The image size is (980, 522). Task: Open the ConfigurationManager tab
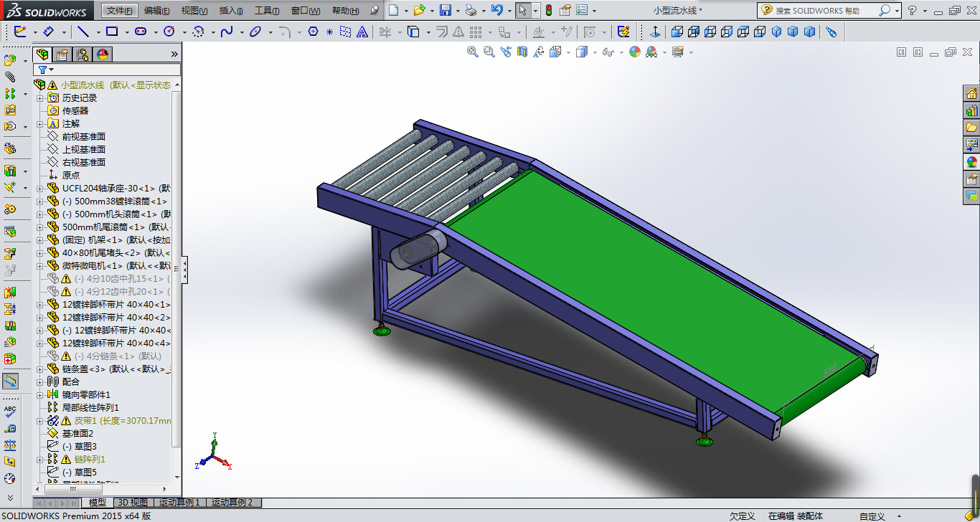pyautogui.click(x=83, y=54)
